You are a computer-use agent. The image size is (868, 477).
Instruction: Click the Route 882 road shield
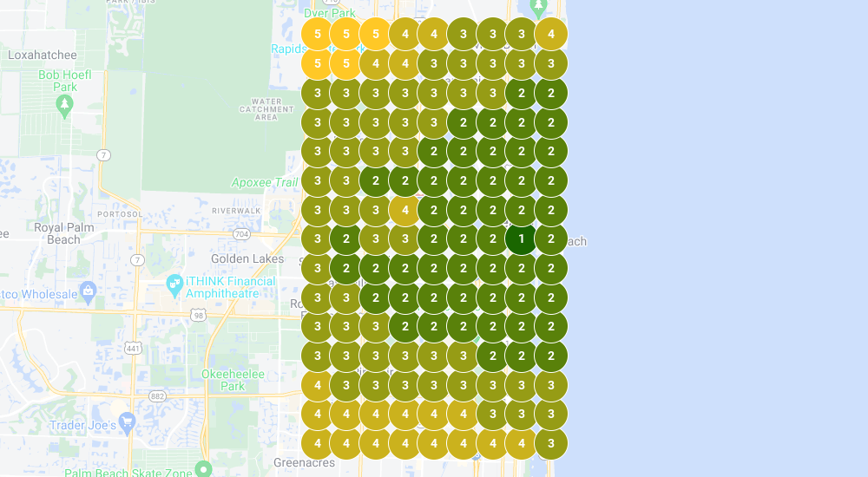(x=157, y=395)
